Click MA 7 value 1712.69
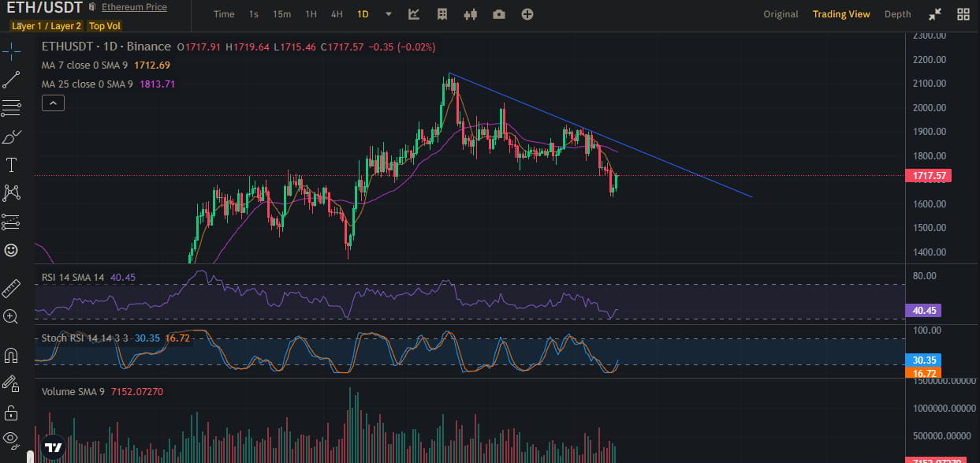This screenshot has width=980, height=463. [152, 65]
